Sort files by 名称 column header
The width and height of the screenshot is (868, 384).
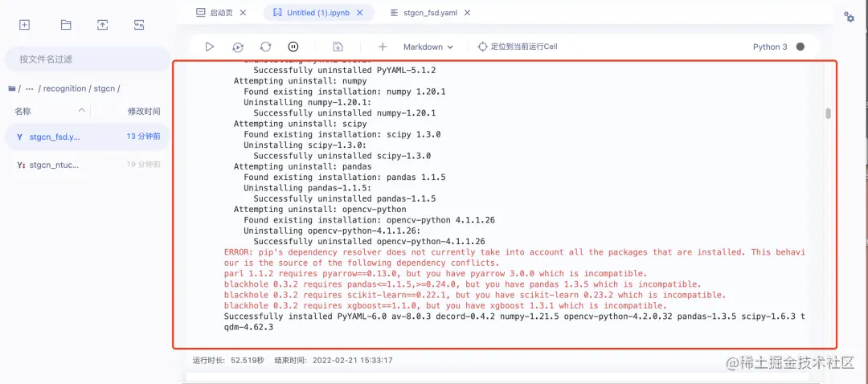(23, 111)
